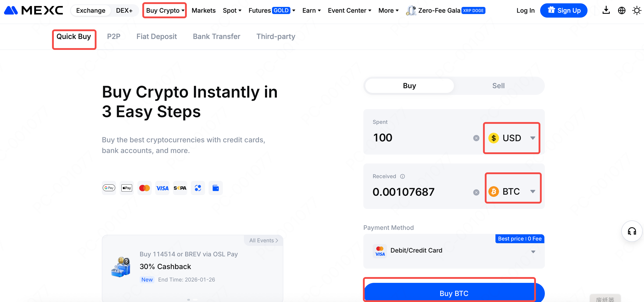The image size is (644, 302).
Task: Open the Bank Transfer tab
Action: [217, 37]
